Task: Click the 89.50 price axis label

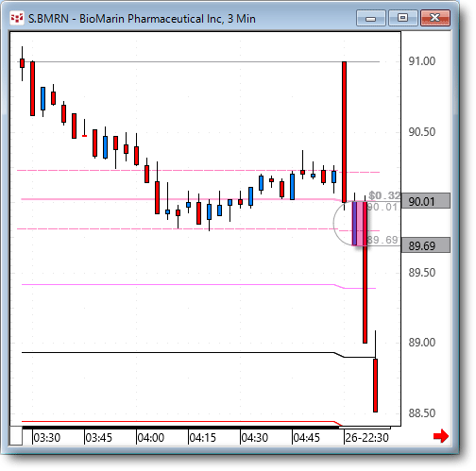Action: tap(421, 273)
